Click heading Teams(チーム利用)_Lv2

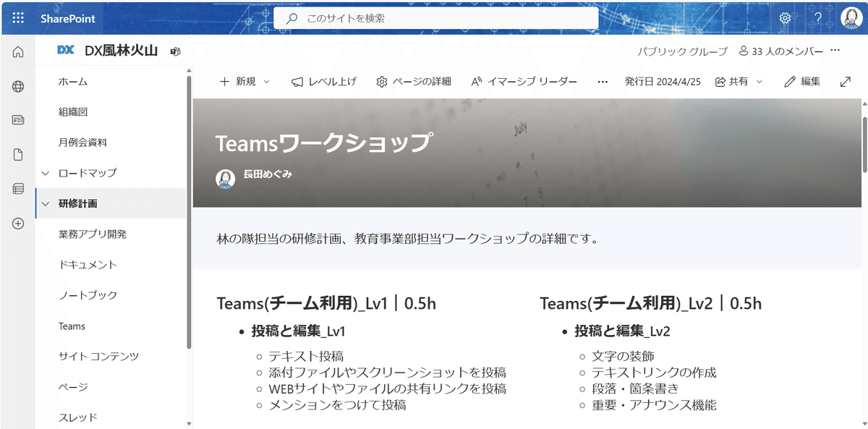click(650, 303)
